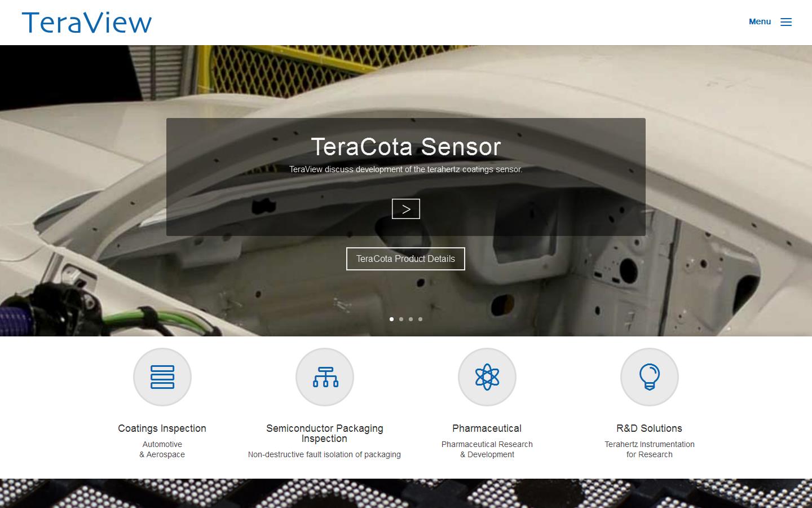Open the hamburger menu icon
Image resolution: width=812 pixels, height=508 pixels.
point(786,22)
